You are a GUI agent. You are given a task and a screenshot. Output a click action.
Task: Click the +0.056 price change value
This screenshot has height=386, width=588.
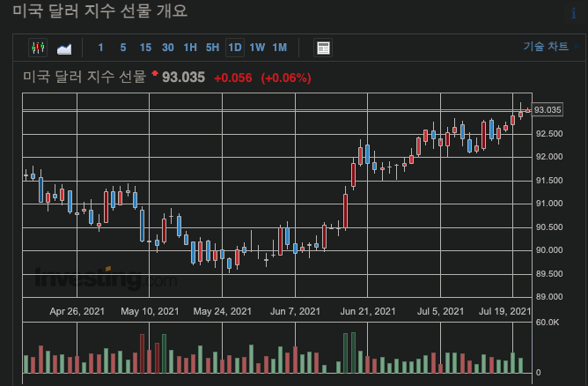point(233,78)
